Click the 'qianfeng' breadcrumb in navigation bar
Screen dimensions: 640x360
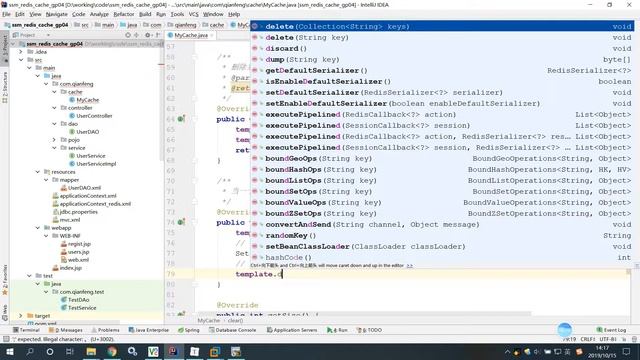(x=182, y=25)
